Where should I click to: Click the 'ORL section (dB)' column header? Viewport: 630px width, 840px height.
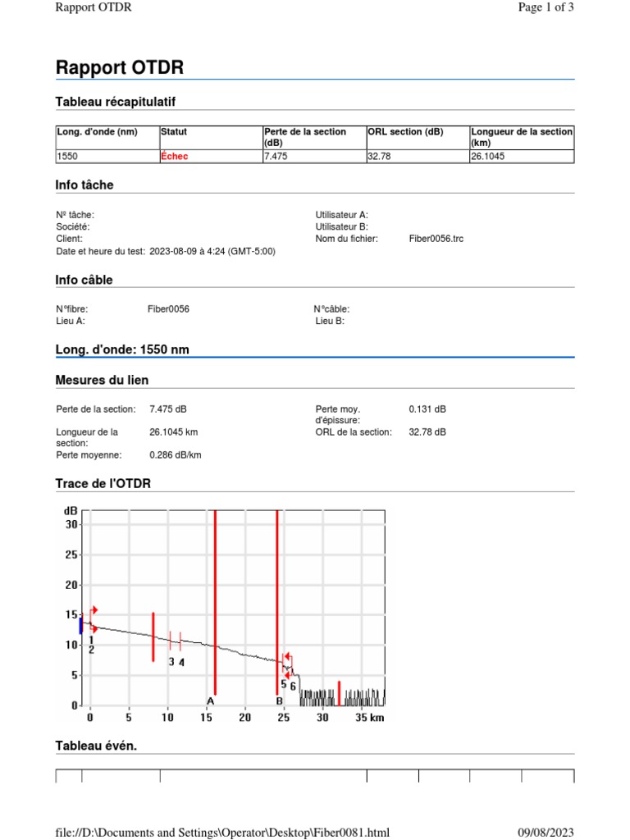pos(418,138)
